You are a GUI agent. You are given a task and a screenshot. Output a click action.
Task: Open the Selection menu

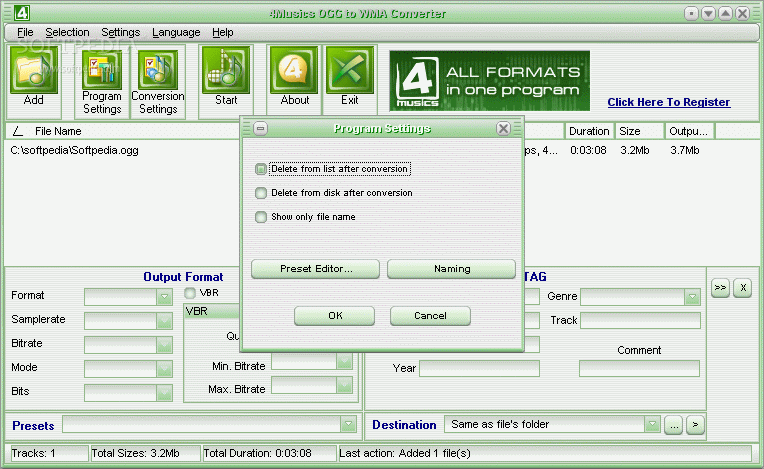(x=67, y=32)
